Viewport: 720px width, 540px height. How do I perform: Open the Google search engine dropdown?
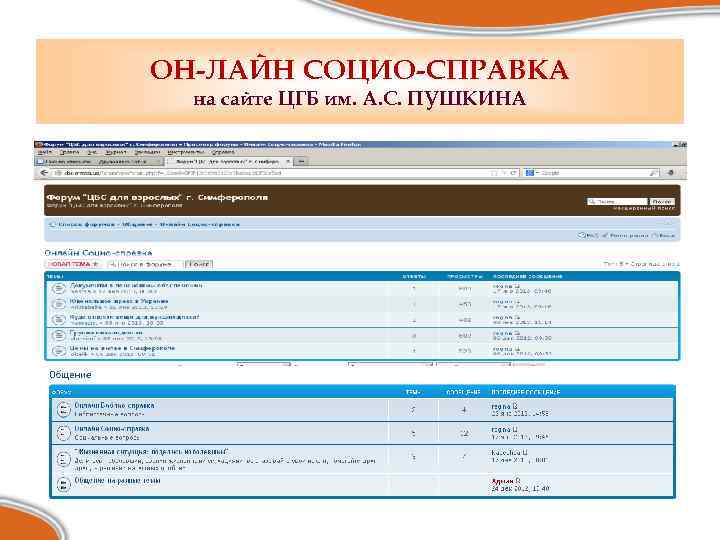click(531, 173)
